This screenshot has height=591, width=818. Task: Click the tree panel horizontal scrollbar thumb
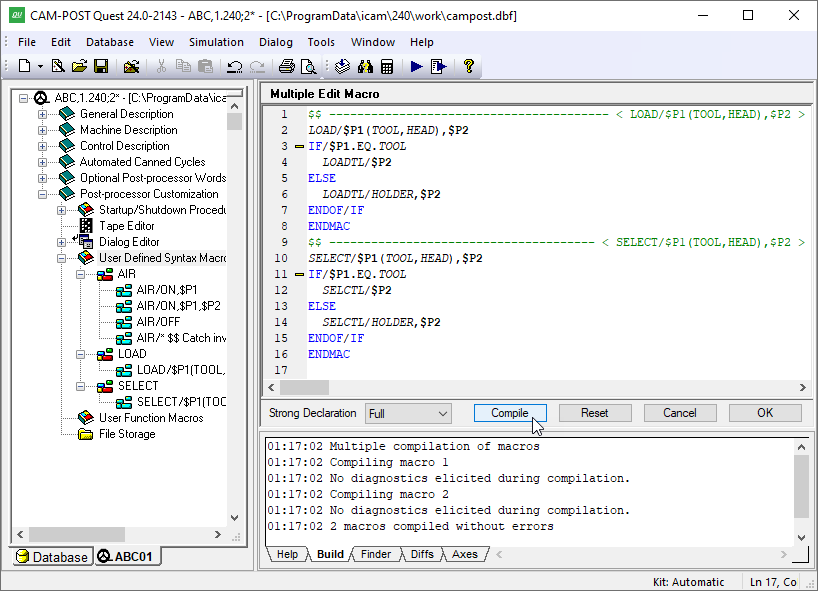click(77, 535)
